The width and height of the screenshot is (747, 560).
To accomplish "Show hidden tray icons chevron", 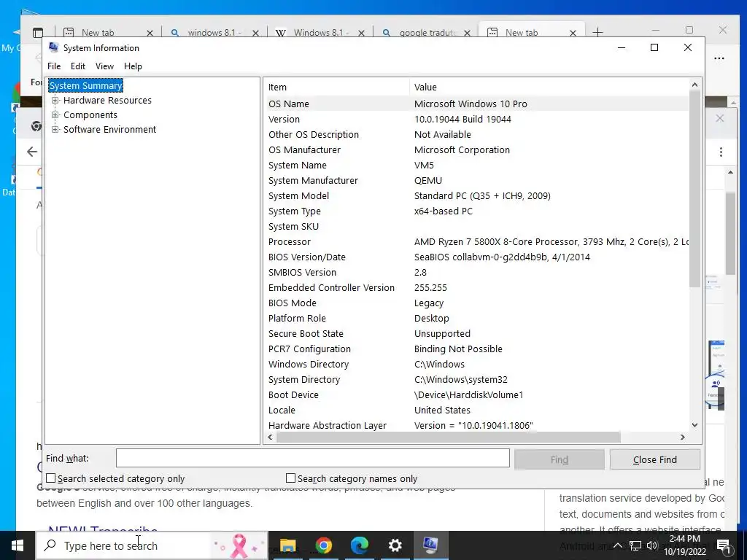I will pyautogui.click(x=617, y=545).
